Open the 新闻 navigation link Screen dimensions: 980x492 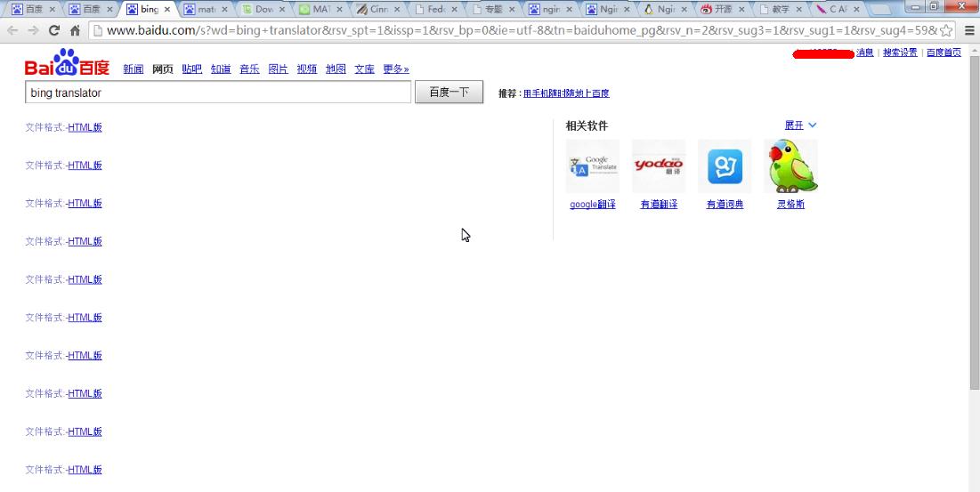(x=134, y=69)
